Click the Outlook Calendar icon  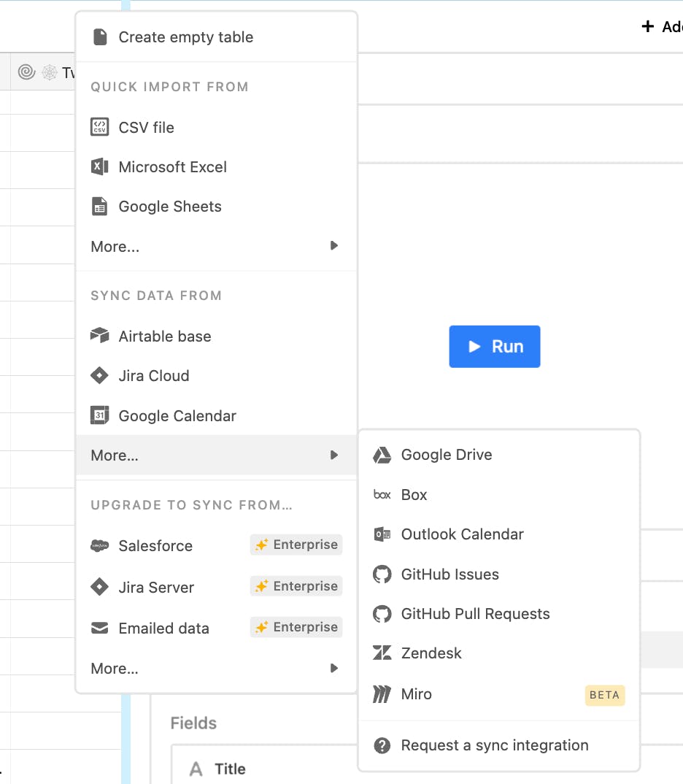382,534
